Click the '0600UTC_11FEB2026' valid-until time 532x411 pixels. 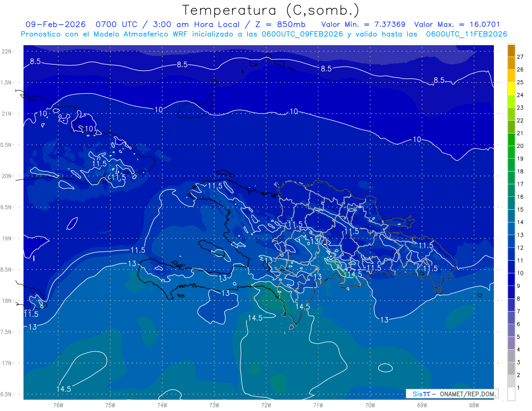point(467,34)
